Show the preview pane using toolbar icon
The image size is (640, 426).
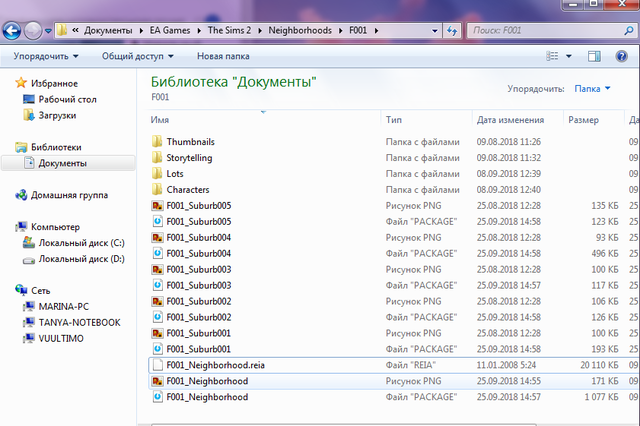tap(594, 57)
